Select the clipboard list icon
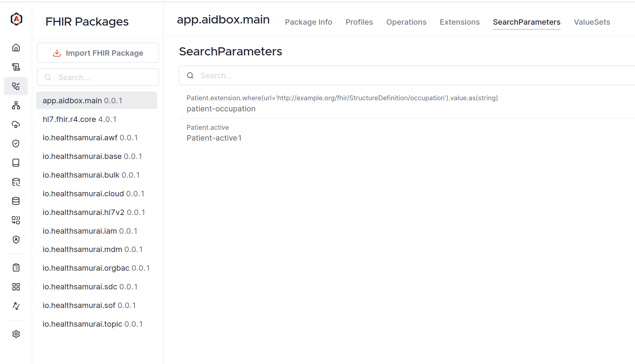The width and height of the screenshot is (635, 364). (16, 267)
